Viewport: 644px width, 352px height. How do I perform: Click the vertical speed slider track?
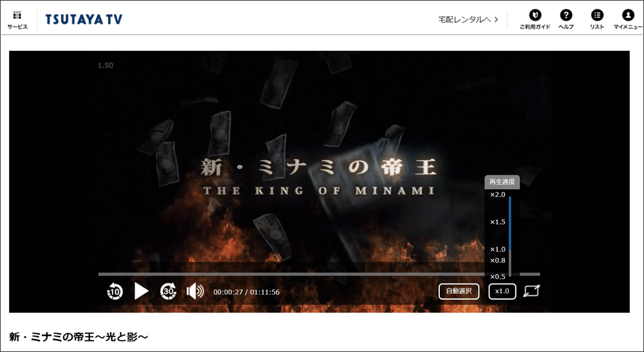click(510, 237)
